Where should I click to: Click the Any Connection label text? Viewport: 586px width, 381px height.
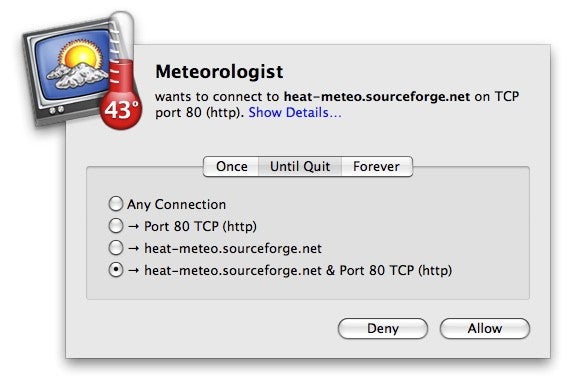click(176, 205)
